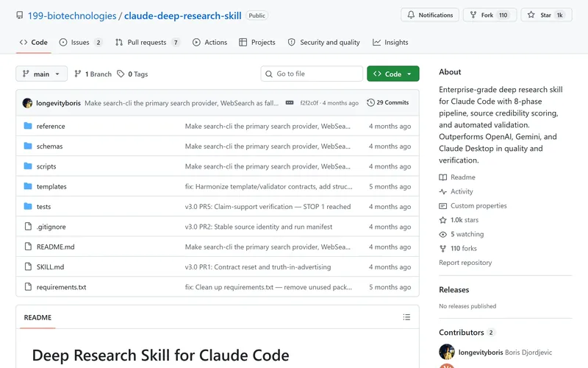The image size is (588, 368).
Task: Open the Activity link in About
Action: tap(456, 191)
